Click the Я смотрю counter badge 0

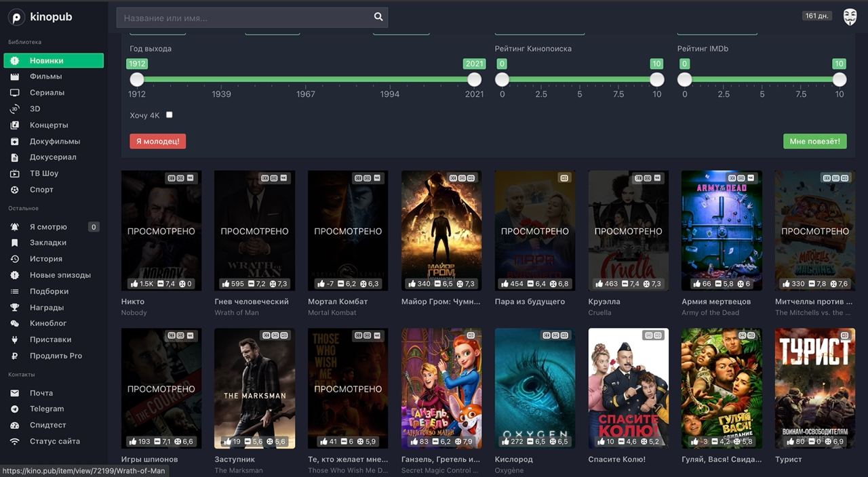point(94,227)
